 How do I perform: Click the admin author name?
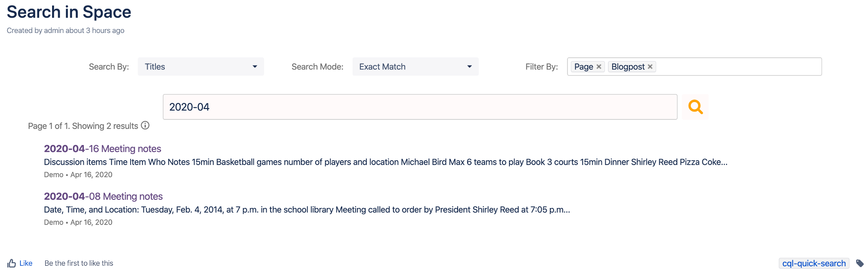point(54,30)
